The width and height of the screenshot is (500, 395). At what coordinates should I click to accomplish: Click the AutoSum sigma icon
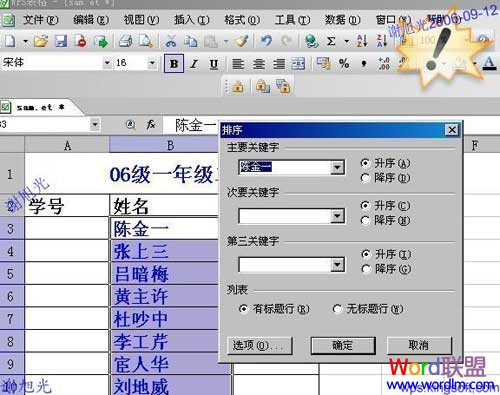point(331,41)
